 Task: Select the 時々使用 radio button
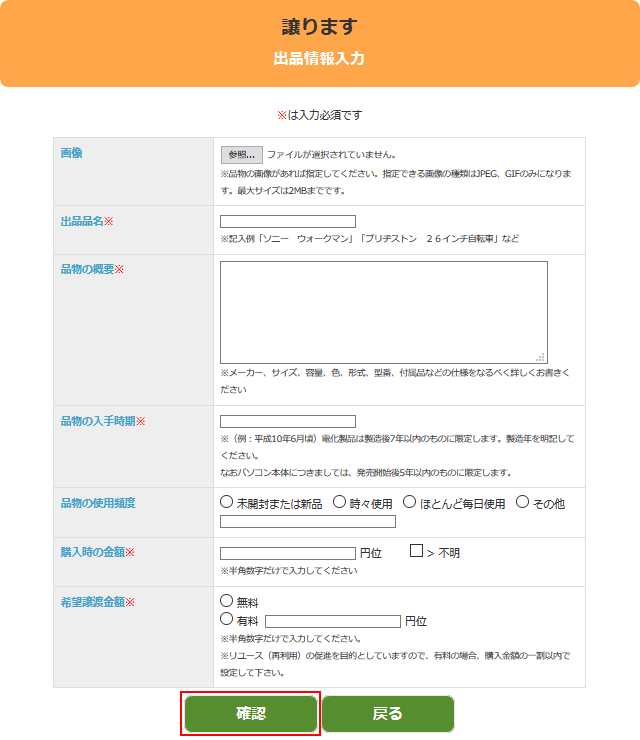click(x=340, y=502)
